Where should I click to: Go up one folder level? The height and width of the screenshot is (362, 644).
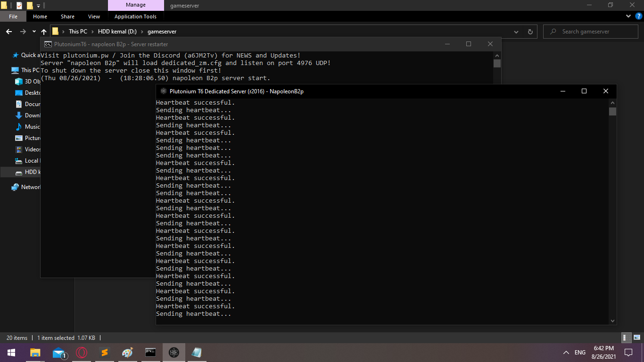pyautogui.click(x=44, y=32)
